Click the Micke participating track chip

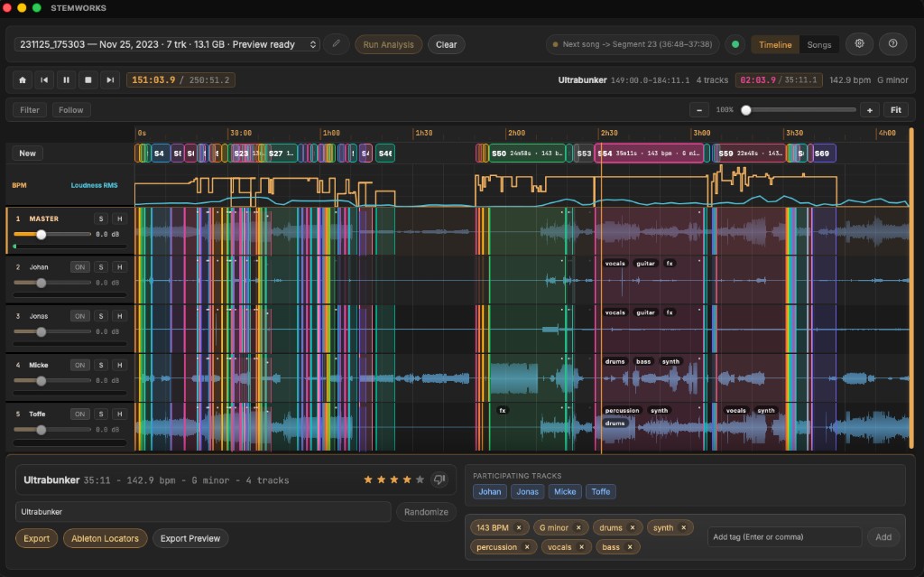565,491
